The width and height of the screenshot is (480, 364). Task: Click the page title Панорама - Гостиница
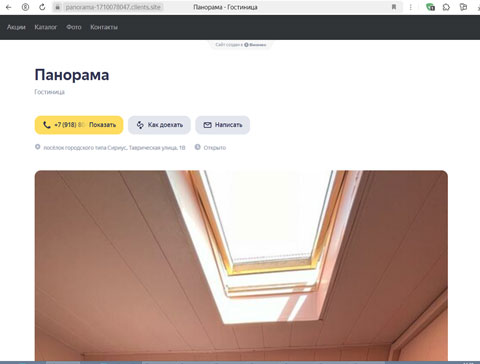coord(225,7)
